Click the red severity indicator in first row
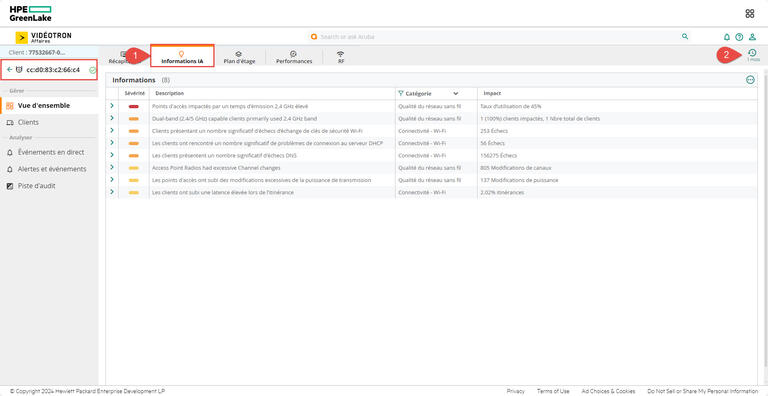This screenshot has height=396, width=768. pos(134,106)
